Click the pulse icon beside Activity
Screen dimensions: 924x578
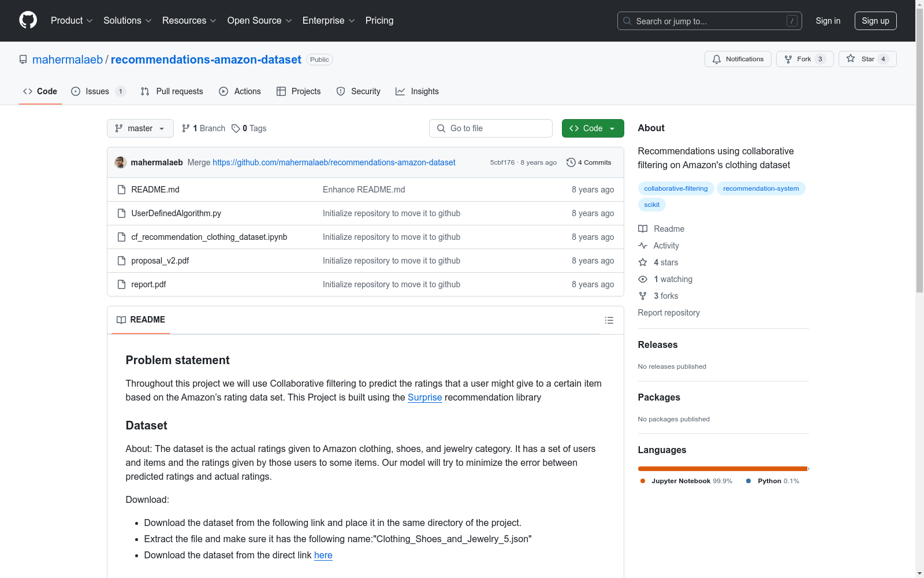pos(643,246)
